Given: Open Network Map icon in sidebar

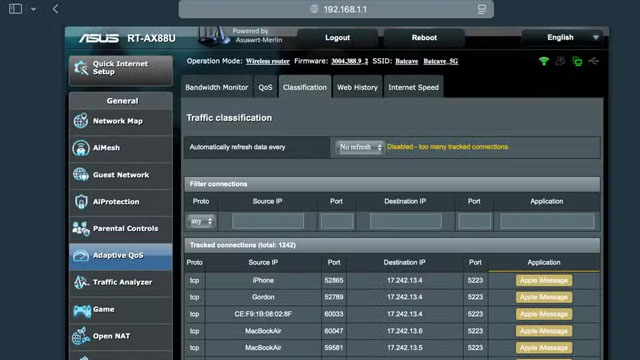Looking at the screenshot, I should 81,121.
